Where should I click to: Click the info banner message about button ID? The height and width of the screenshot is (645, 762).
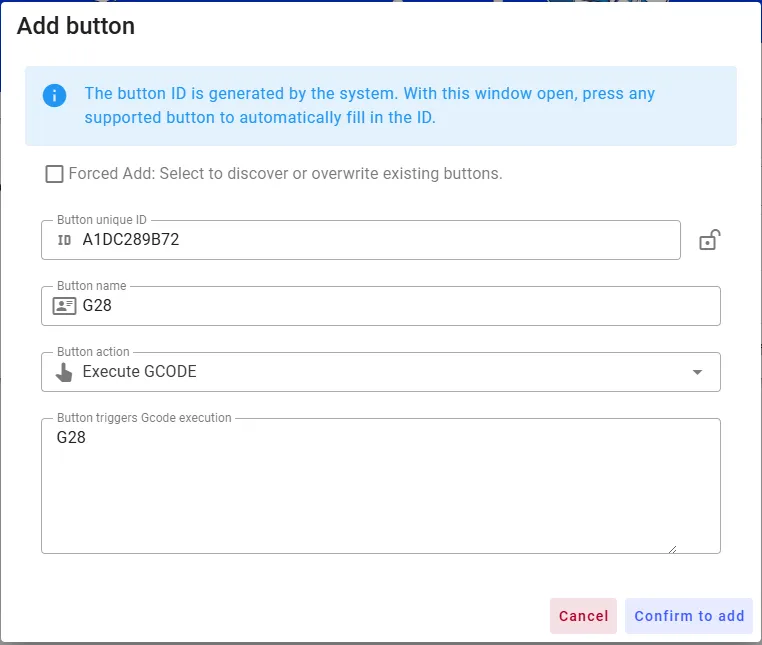click(x=370, y=105)
